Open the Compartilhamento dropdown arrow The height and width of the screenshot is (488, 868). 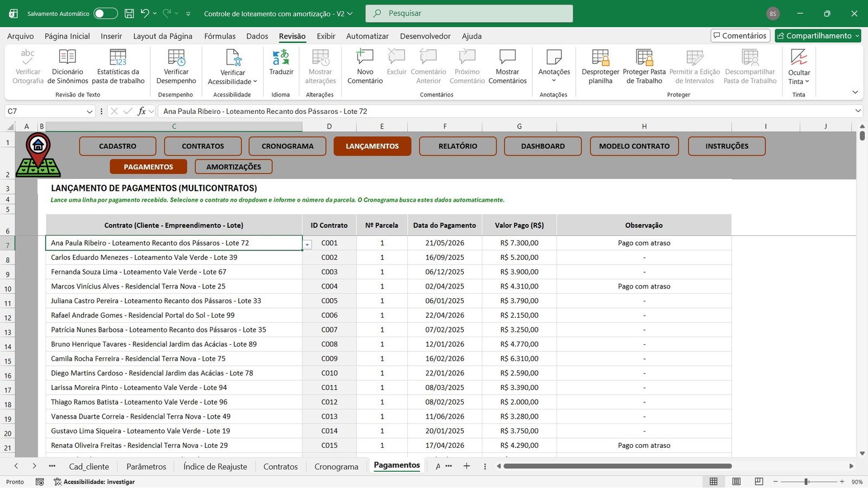click(x=857, y=36)
